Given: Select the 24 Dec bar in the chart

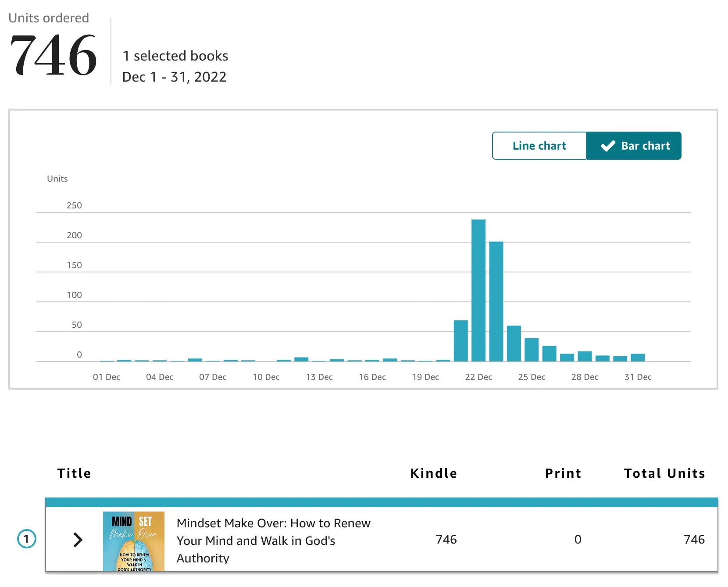Looking at the screenshot, I should pos(514,344).
